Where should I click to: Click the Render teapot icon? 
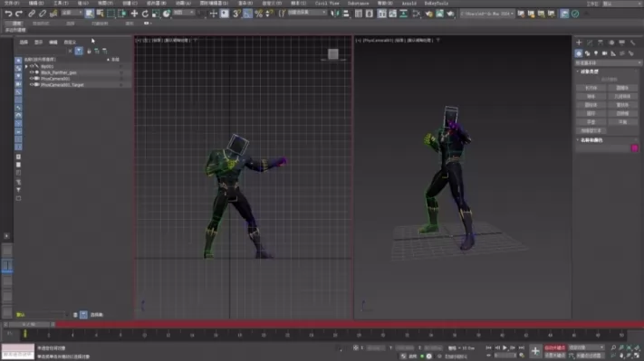click(x=450, y=14)
